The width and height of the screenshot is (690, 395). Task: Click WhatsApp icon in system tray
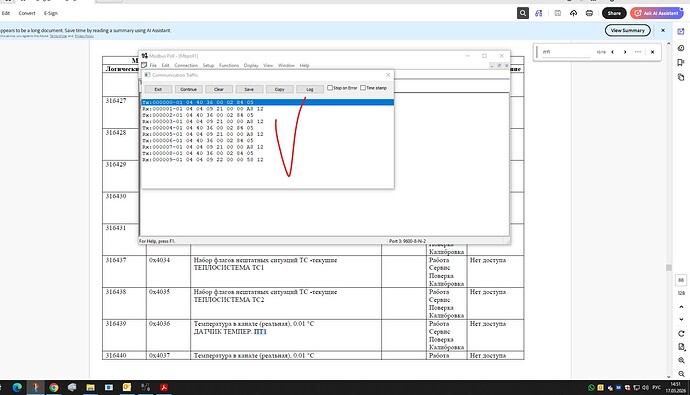pos(591,388)
